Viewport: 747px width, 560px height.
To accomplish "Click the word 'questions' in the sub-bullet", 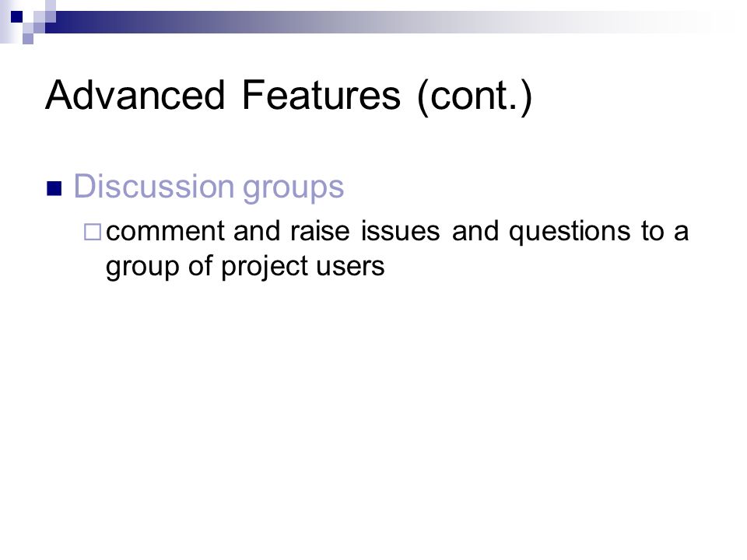I will coord(570,233).
